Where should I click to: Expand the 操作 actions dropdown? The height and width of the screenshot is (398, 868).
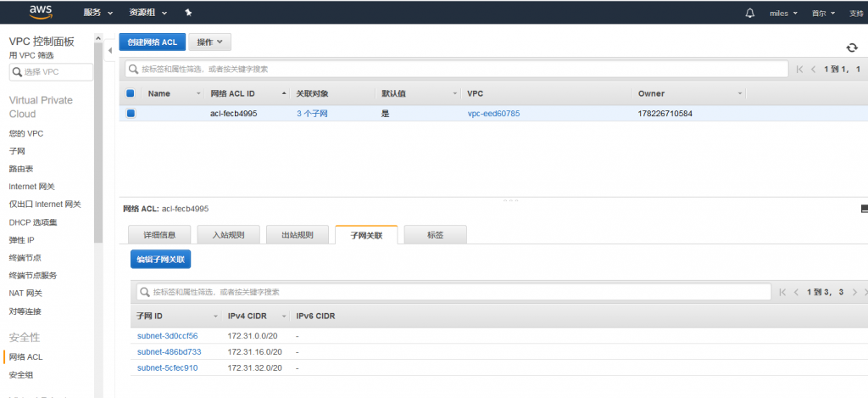coord(209,42)
